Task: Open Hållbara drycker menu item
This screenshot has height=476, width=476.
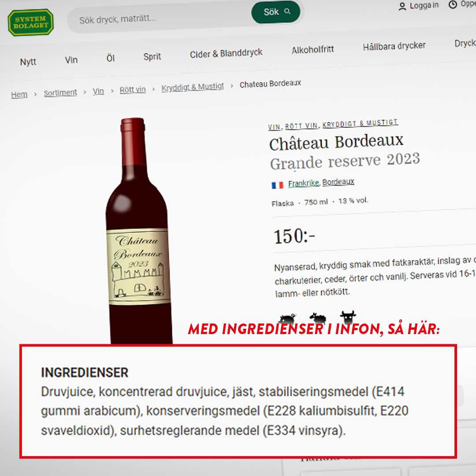Action: (x=394, y=46)
